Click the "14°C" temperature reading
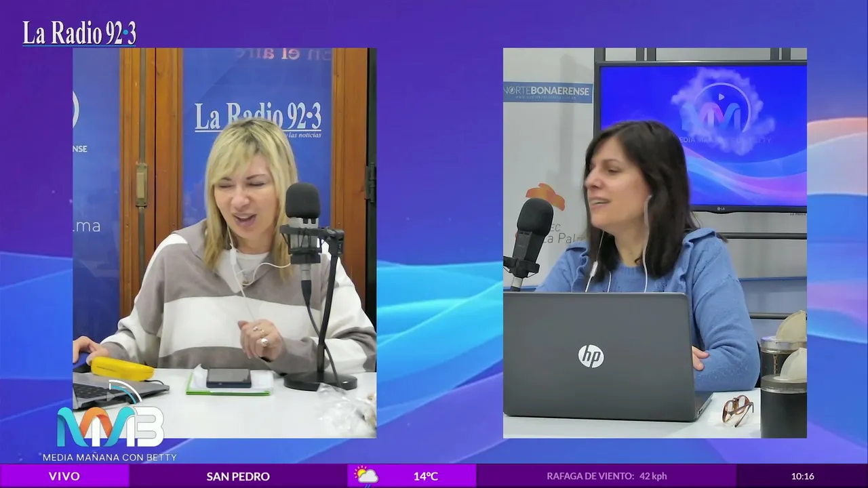The width and height of the screenshot is (868, 488). (426, 476)
